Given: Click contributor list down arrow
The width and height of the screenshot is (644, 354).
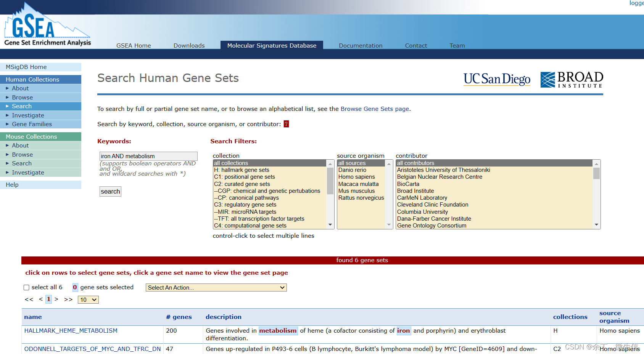Looking at the screenshot, I should tap(596, 225).
